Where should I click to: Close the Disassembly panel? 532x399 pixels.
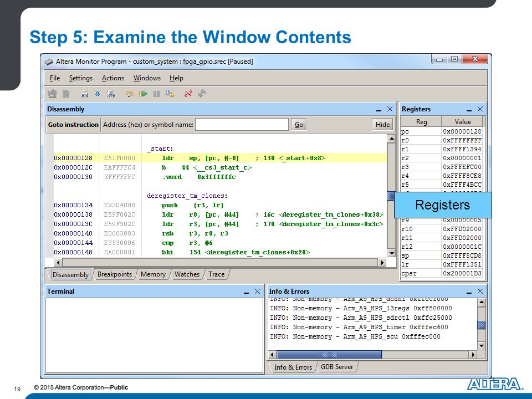click(x=390, y=109)
